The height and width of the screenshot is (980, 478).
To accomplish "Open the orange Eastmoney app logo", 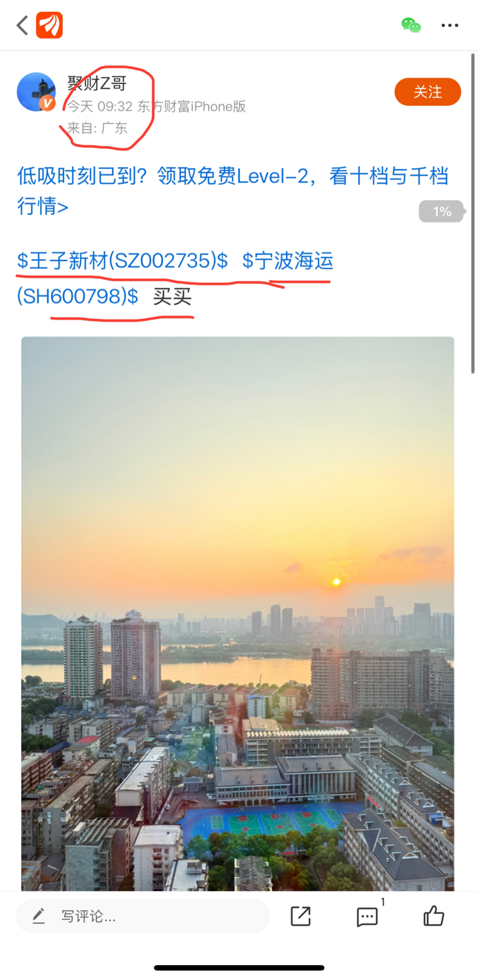I will (x=49, y=26).
